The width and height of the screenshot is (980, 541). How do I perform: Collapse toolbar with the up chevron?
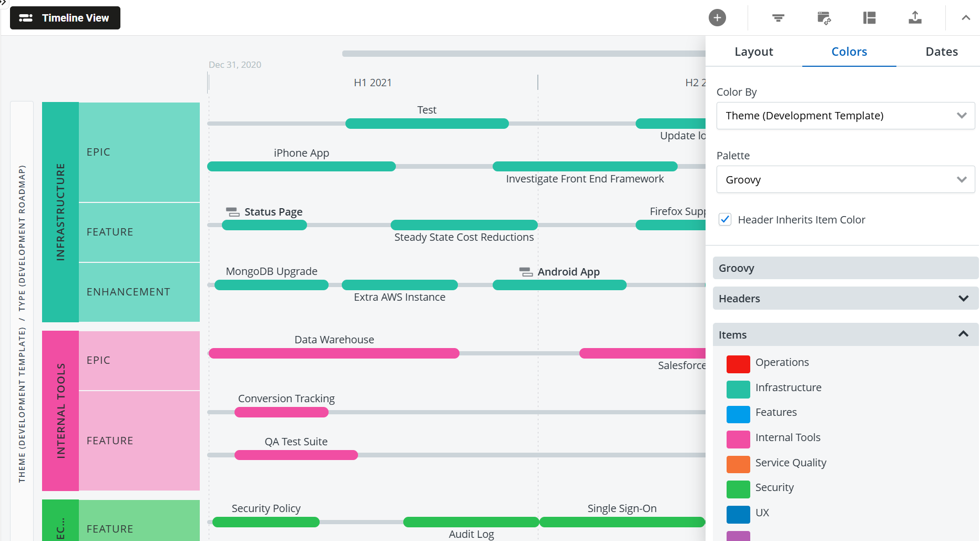(966, 18)
